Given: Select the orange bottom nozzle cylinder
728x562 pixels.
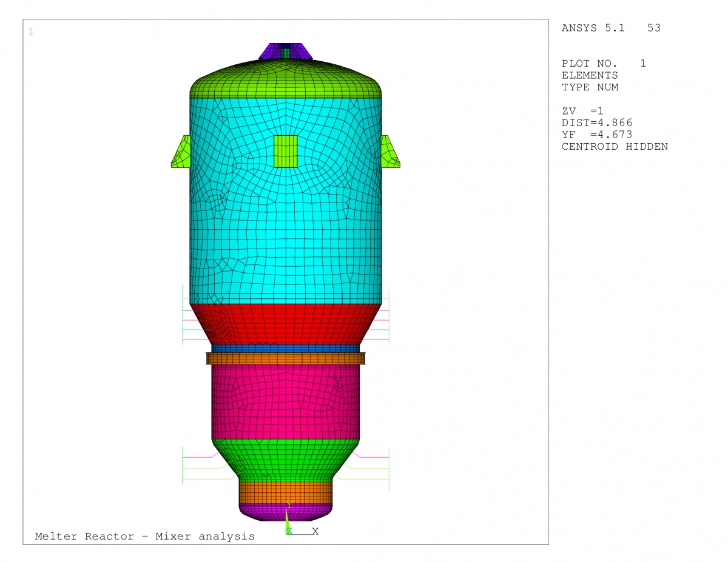Looking at the screenshot, I should tap(286, 493).
